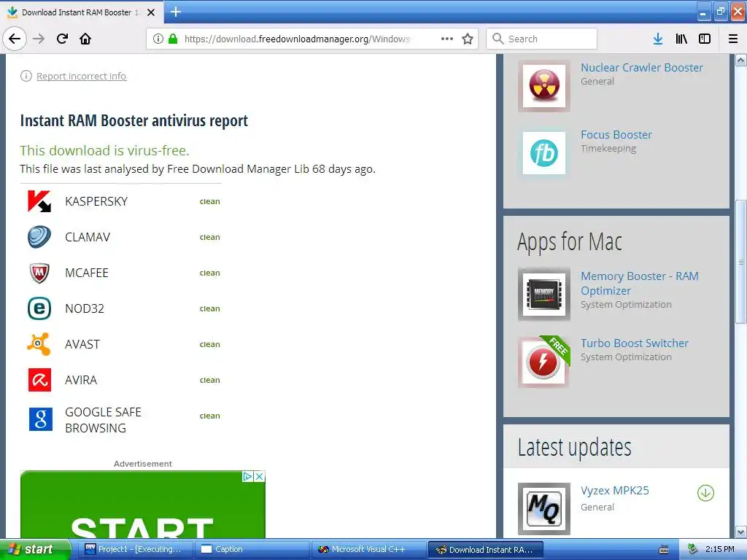Image resolution: width=747 pixels, height=560 pixels.
Task: Close the advertisement with the X icon
Action: coord(259,477)
